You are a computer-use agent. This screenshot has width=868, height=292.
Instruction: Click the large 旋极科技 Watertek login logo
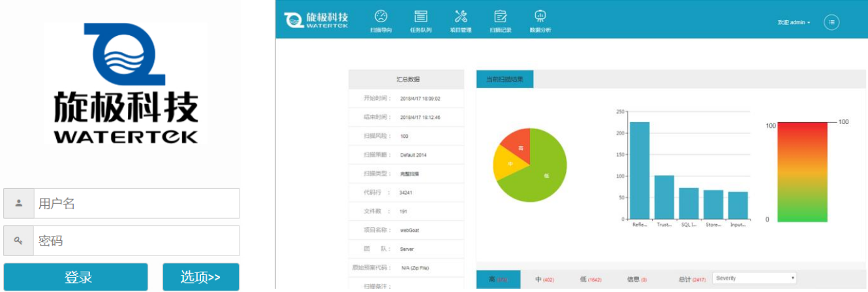(126, 83)
